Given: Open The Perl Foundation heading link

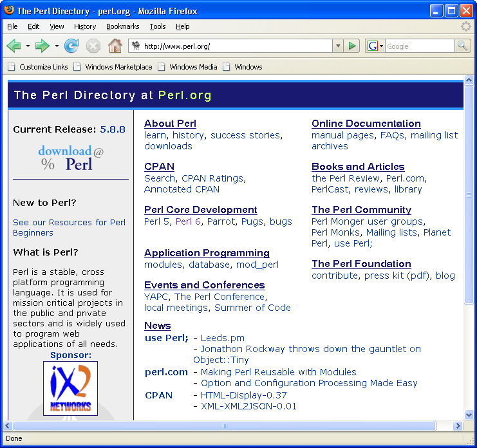Looking at the screenshot, I should [361, 264].
